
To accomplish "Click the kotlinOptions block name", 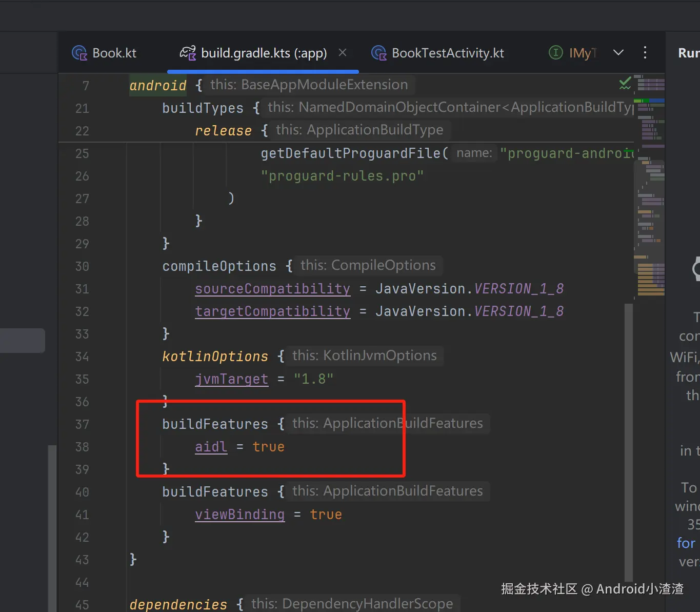I will [x=215, y=356].
